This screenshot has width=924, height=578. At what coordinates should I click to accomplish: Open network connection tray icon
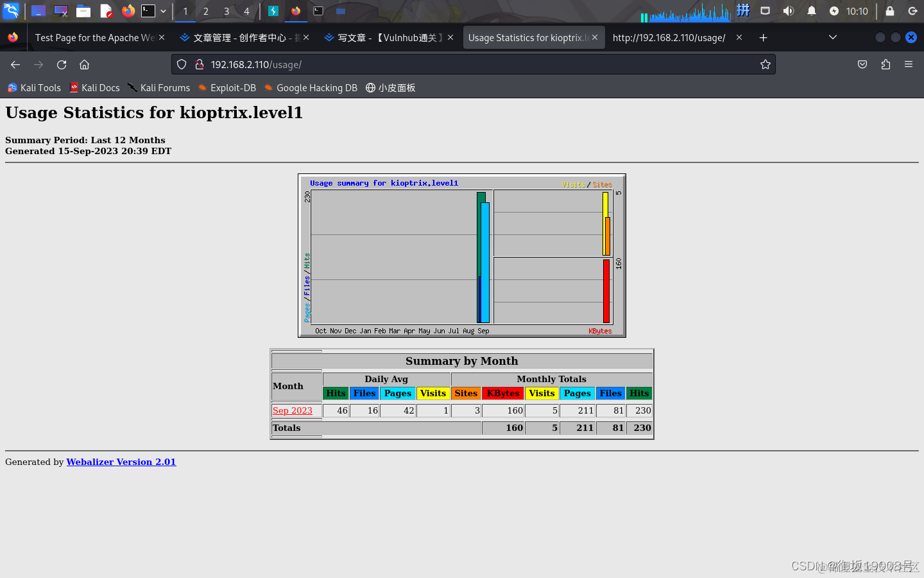765,11
